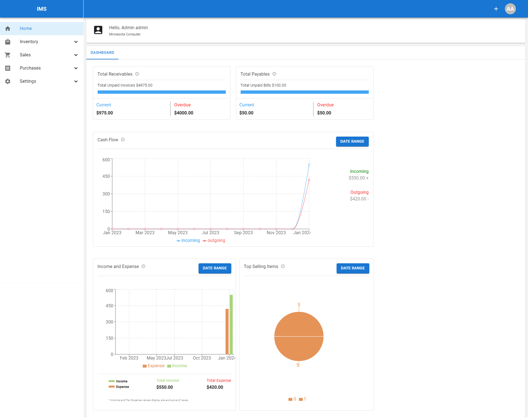Click Hello, Admin admin greeting

click(x=128, y=28)
